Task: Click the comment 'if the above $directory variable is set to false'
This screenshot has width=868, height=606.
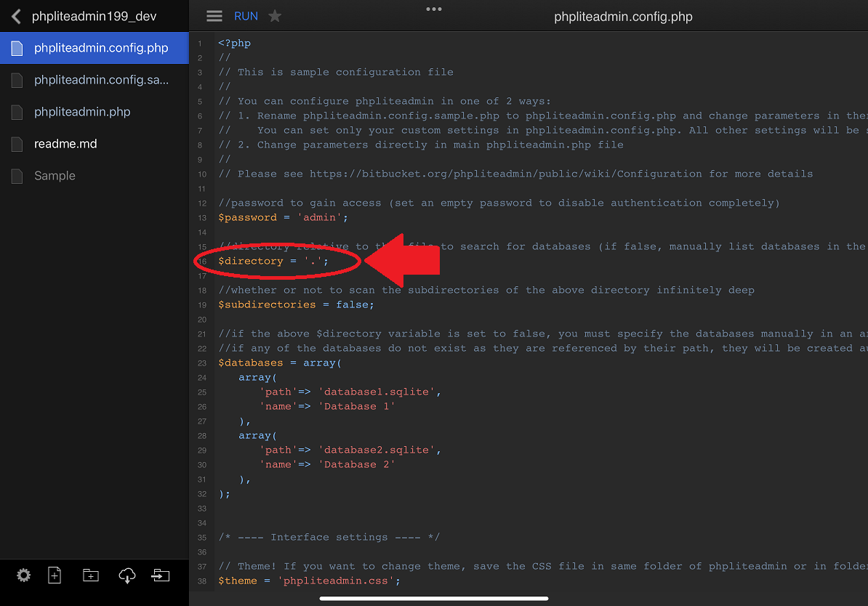Action: click(543, 334)
